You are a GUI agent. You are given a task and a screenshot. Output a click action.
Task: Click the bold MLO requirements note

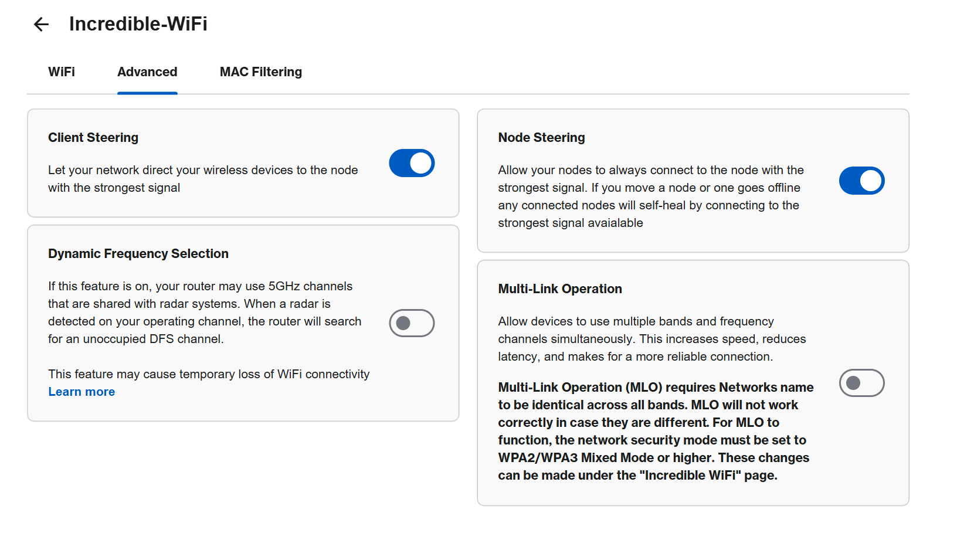[x=656, y=431]
